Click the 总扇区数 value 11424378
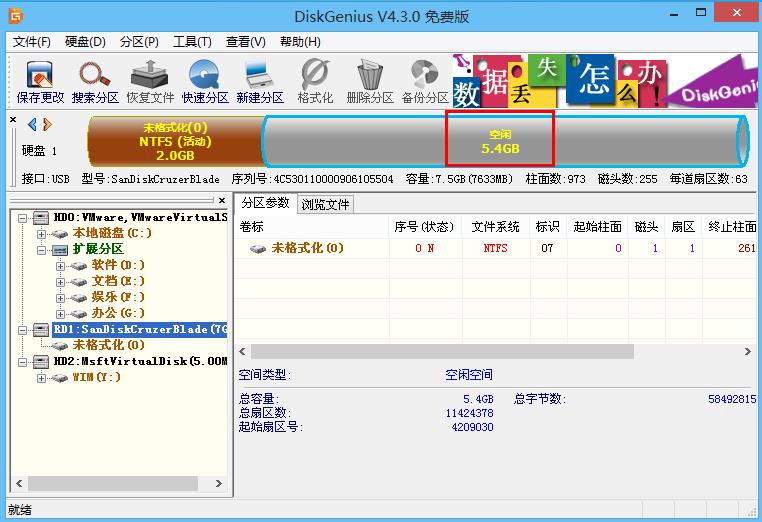Viewport: 762px width, 522px height. point(469,413)
